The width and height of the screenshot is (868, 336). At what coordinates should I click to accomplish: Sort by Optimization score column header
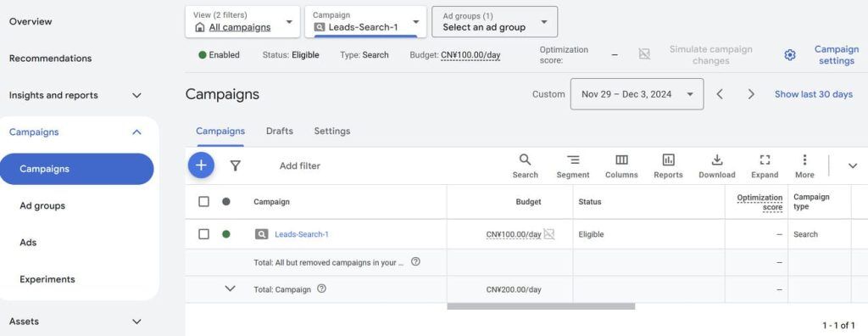pyautogui.click(x=759, y=202)
